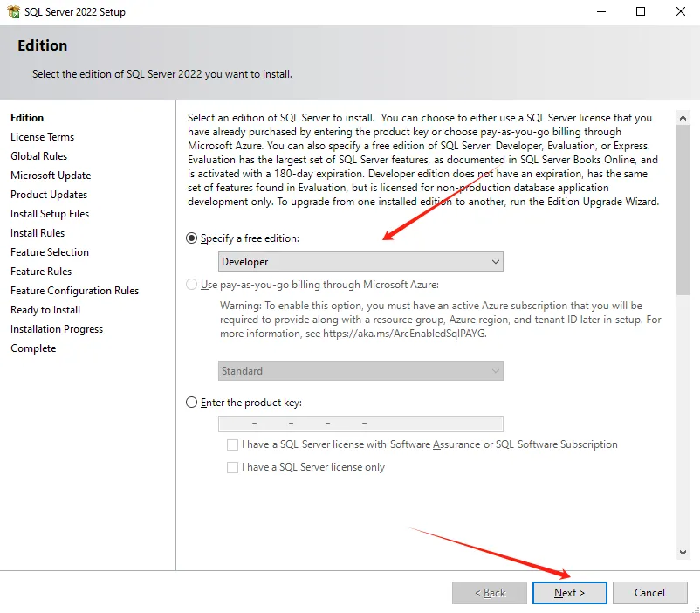Click the Edition page heading text

43,45
